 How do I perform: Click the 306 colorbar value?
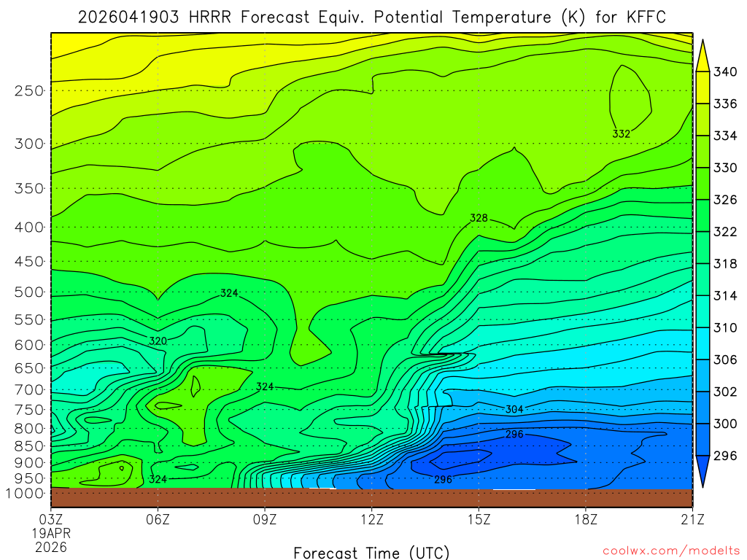[725, 359]
